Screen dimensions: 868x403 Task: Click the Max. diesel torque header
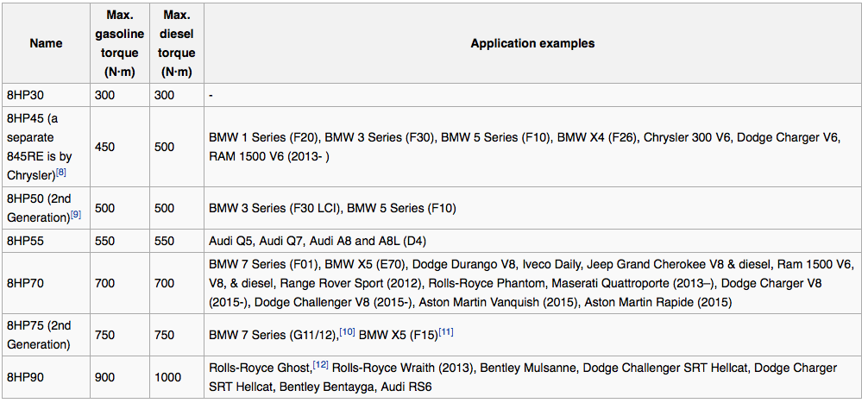point(177,43)
